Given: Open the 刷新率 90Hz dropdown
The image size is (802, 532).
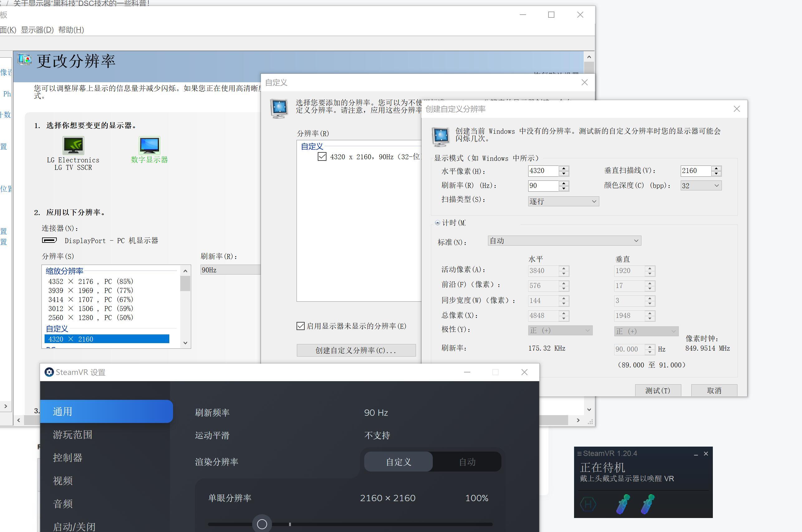Looking at the screenshot, I should tap(230, 270).
